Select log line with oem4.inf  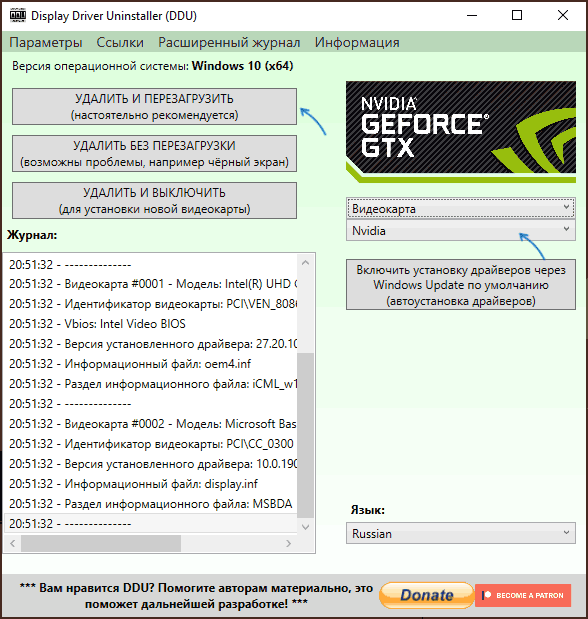tap(150, 364)
